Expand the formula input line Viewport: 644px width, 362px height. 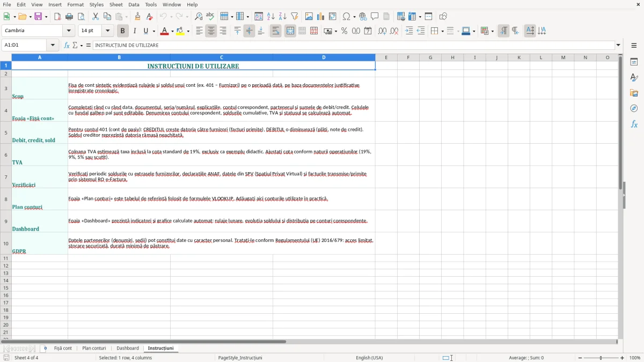618,46
